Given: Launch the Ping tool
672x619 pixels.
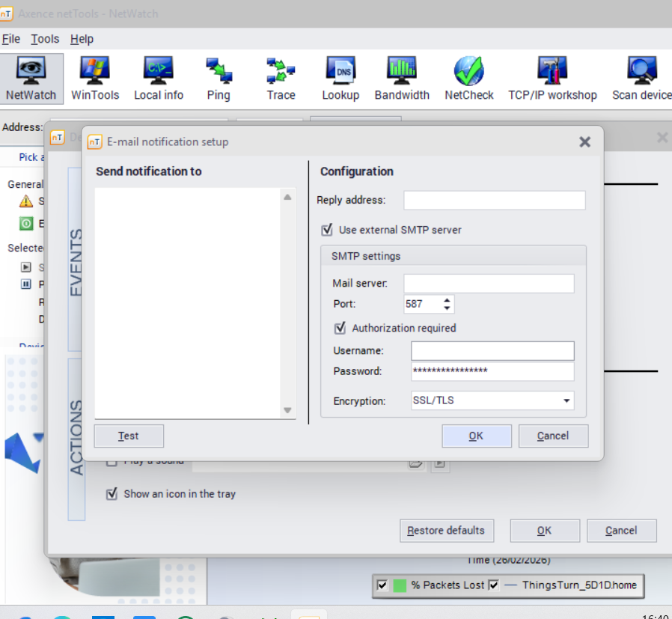Looking at the screenshot, I should [x=219, y=79].
